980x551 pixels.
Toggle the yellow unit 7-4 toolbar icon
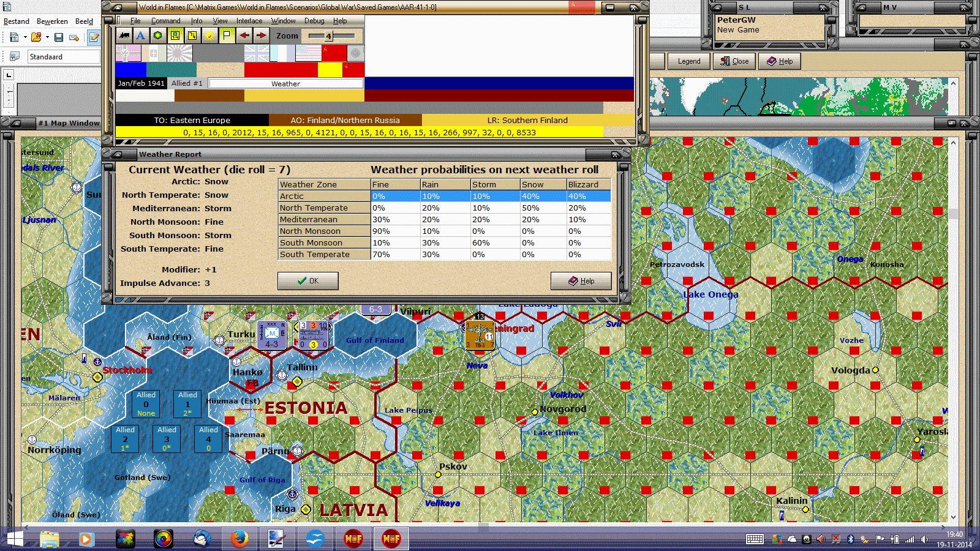(x=175, y=36)
